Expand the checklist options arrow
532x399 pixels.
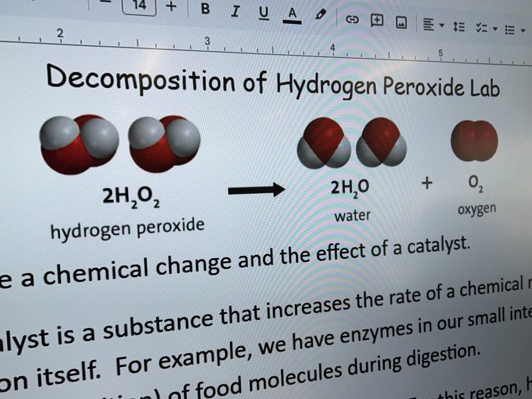(x=495, y=29)
